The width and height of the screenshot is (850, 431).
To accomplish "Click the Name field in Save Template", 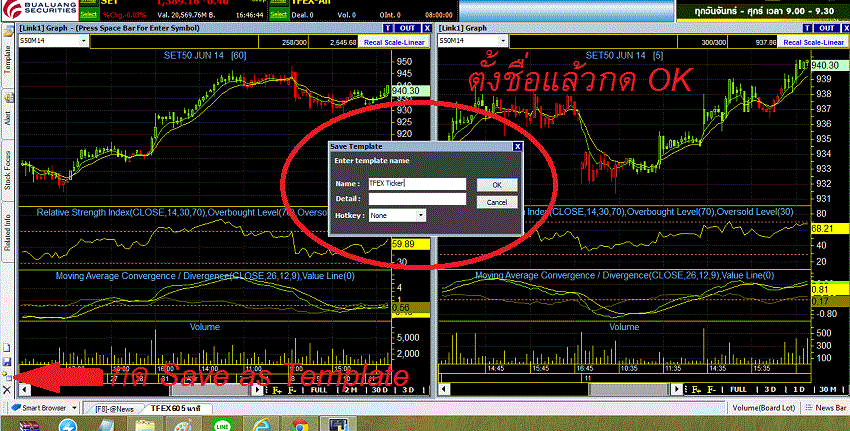I will point(417,184).
